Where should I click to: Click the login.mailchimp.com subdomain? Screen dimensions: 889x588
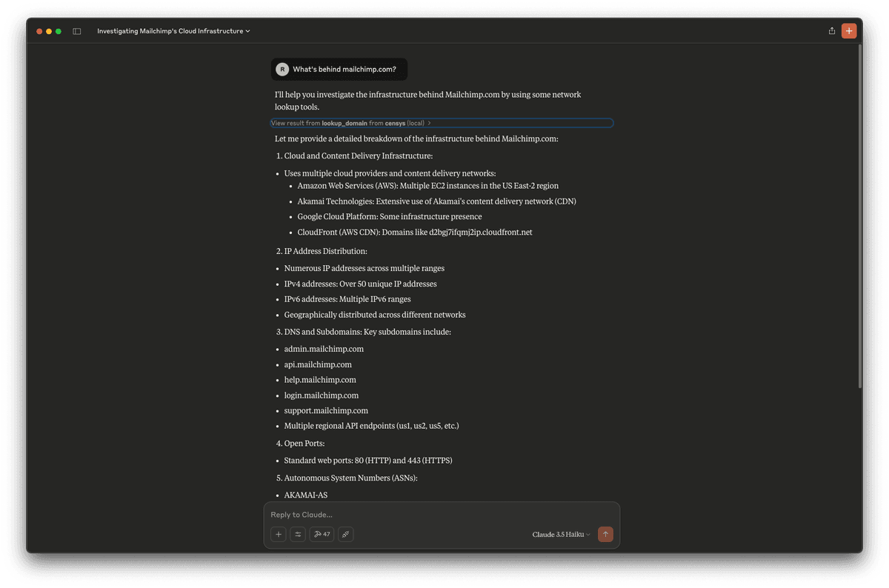coord(322,395)
